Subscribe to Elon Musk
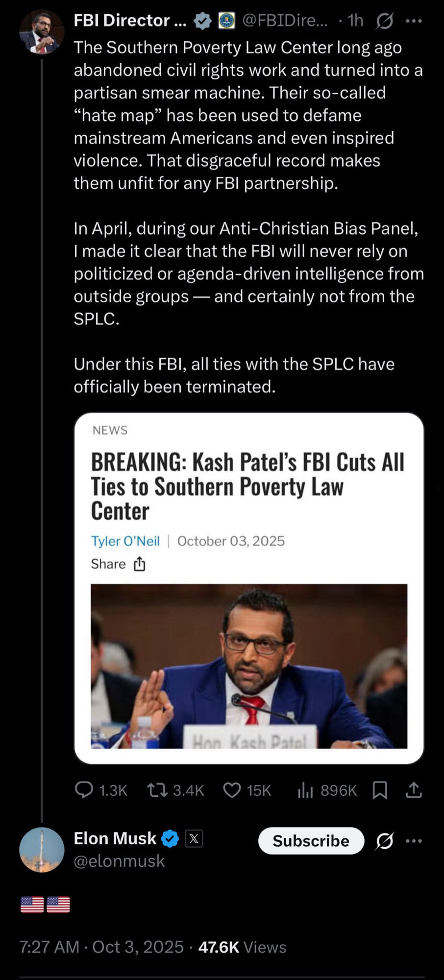 point(311,841)
